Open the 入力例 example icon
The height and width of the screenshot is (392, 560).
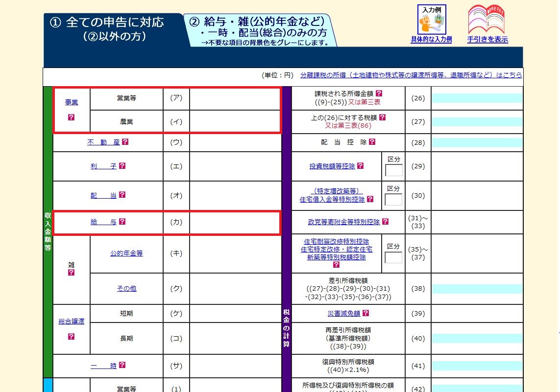[x=432, y=20]
